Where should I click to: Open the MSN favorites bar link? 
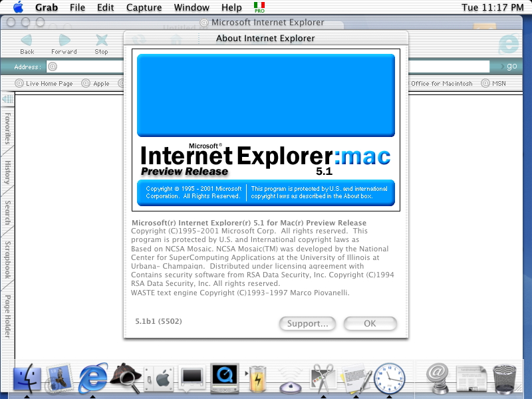(493, 84)
